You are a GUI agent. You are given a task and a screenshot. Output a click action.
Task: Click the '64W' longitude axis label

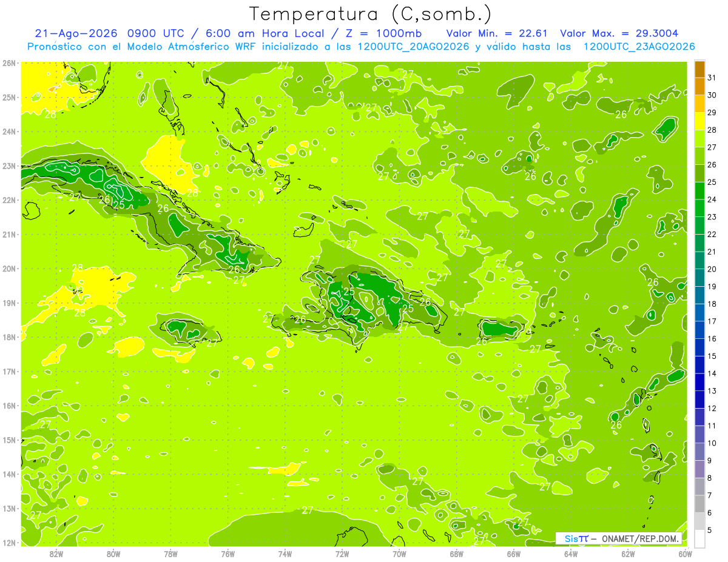point(570,553)
